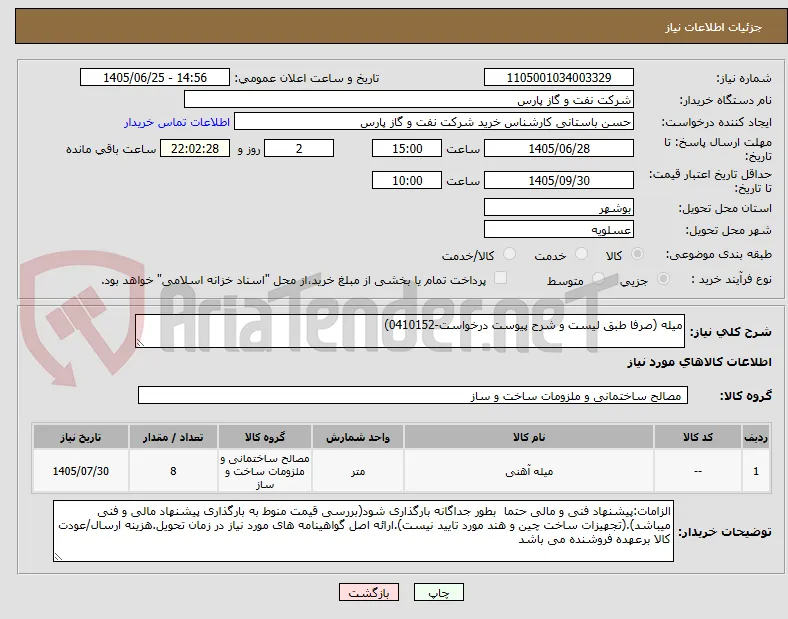
Task: Click the واحد شمارش column header
Action: (x=358, y=437)
